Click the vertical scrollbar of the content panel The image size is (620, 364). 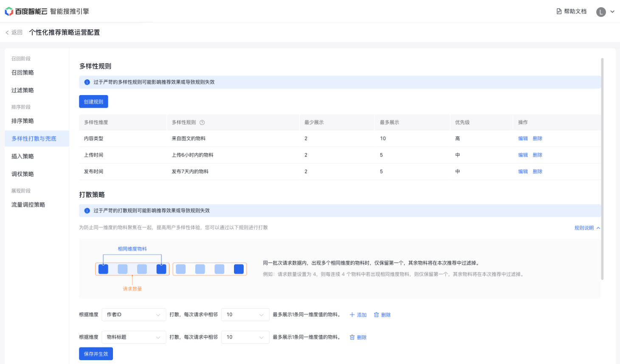pyautogui.click(x=602, y=169)
